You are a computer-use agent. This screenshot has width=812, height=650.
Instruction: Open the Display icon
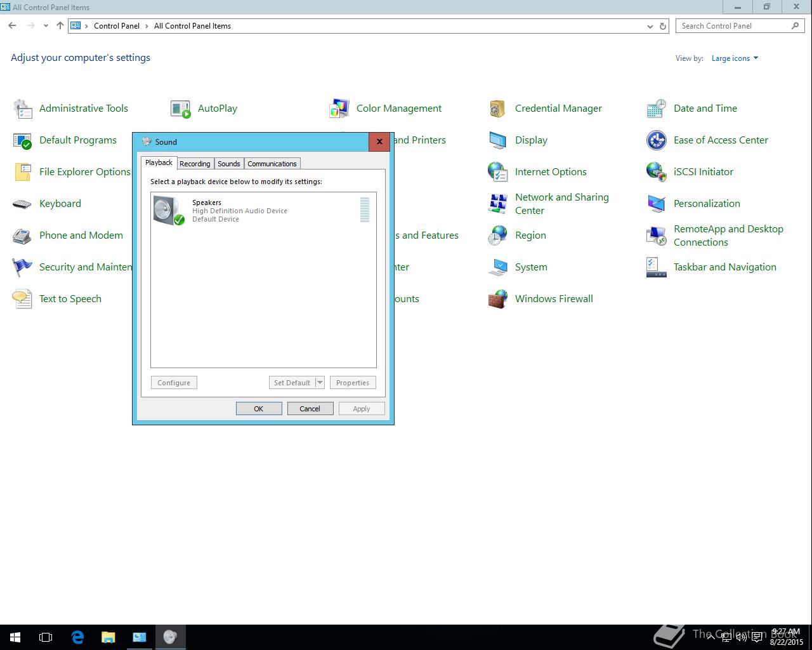point(498,140)
